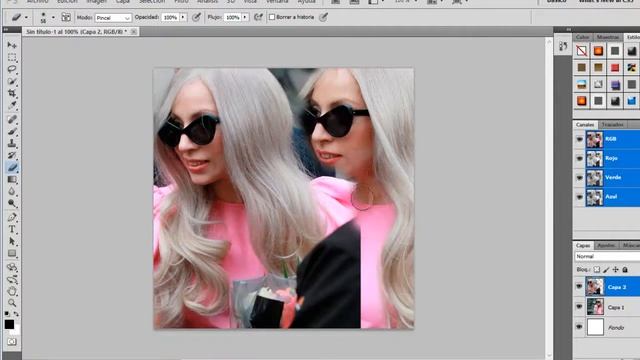
Task: Toggle lock transparent pixels
Action: coord(597,269)
